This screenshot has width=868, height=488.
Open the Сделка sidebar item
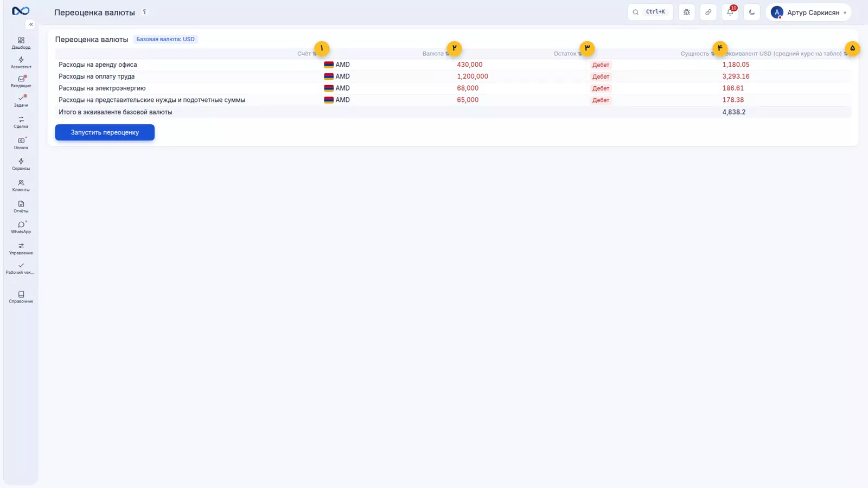(21, 122)
